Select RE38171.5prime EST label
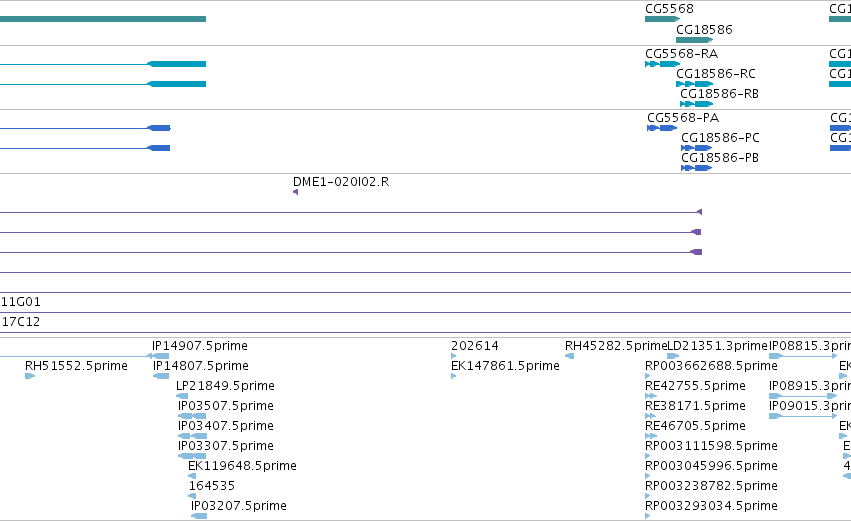This screenshot has width=851, height=521. [695, 406]
